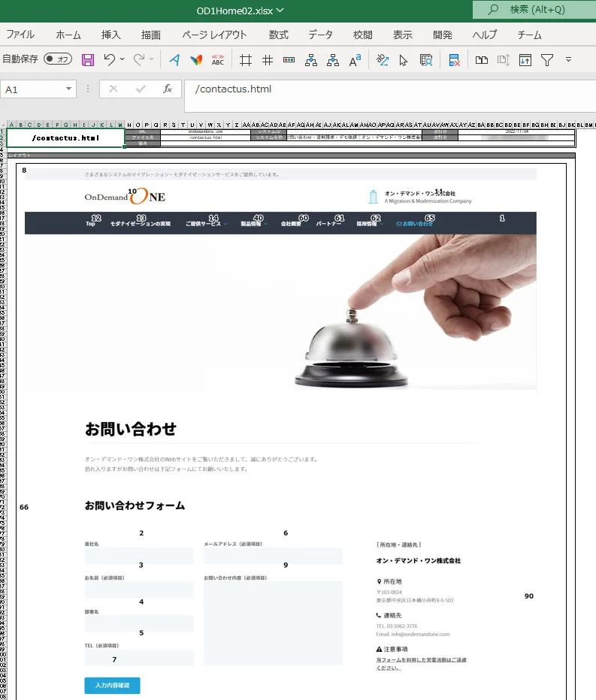596x700 pixels.
Task: Click the Redo arrow icon
Action: 139,59
